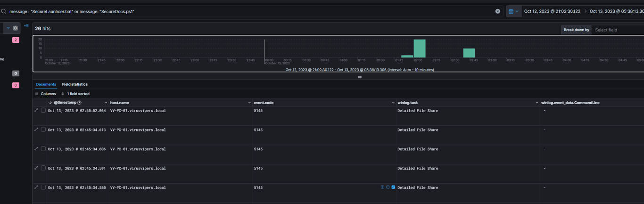Select the checkbox for the 02:45:52.064 row

tap(43, 110)
